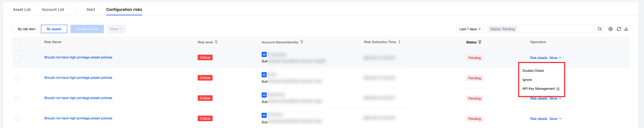Image resolution: width=644 pixels, height=128 pixels.
Task: Click the download export icon
Action: 626,29
